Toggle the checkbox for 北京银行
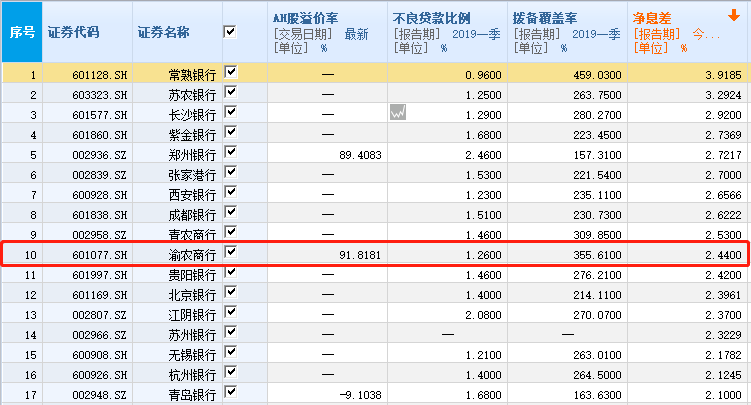Screen dimensions: 751x405 [x=231, y=292]
